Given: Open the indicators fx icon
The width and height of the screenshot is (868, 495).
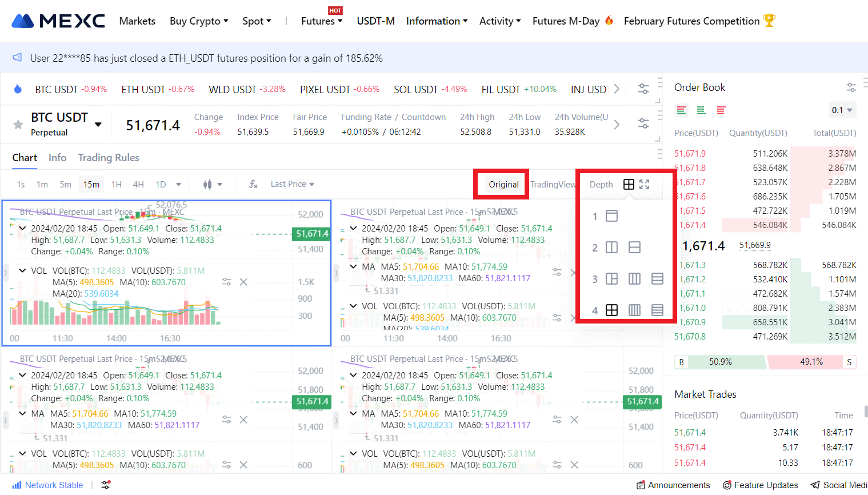Looking at the screenshot, I should 253,184.
